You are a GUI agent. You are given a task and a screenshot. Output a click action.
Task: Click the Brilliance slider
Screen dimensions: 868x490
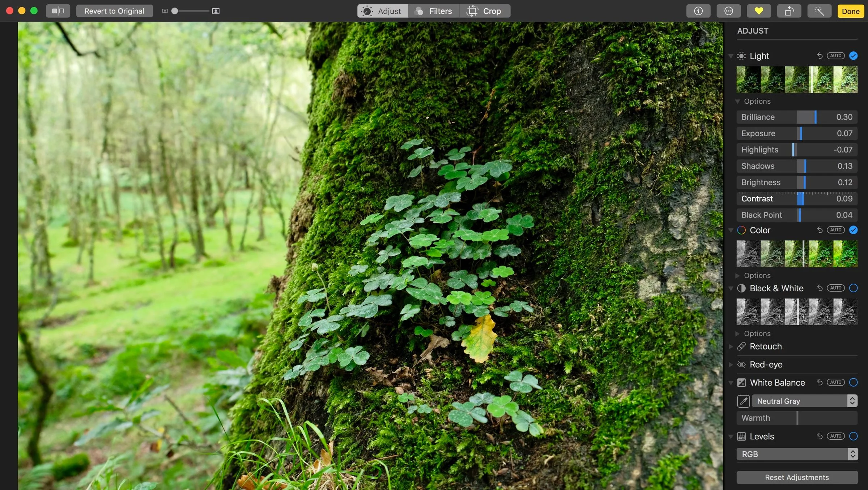point(797,117)
